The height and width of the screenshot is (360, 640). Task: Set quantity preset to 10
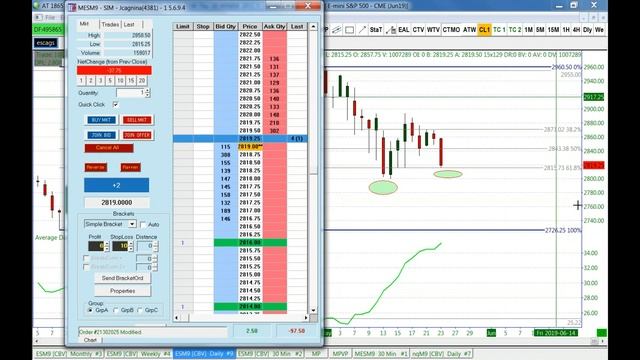[x=120, y=81]
